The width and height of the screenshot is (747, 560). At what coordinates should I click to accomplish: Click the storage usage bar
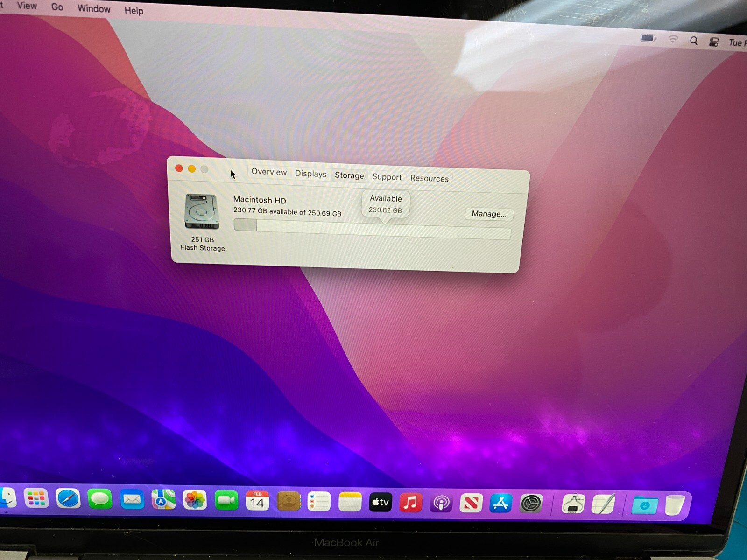(x=372, y=229)
